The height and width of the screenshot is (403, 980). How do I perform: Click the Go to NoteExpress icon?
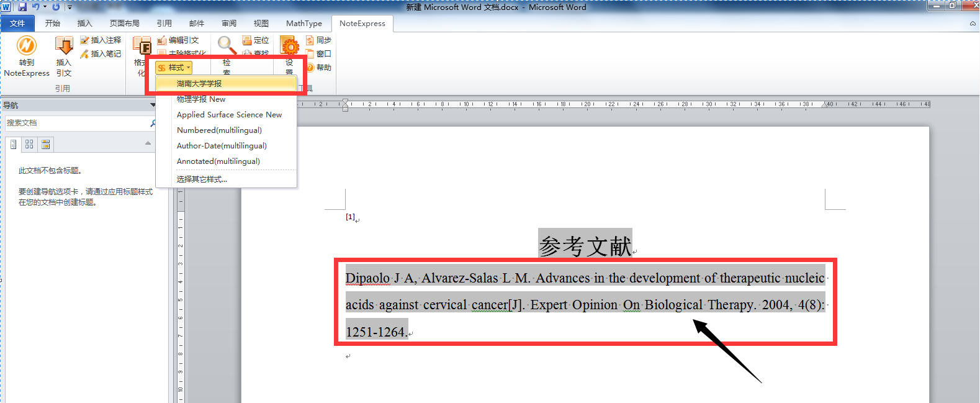click(26, 45)
